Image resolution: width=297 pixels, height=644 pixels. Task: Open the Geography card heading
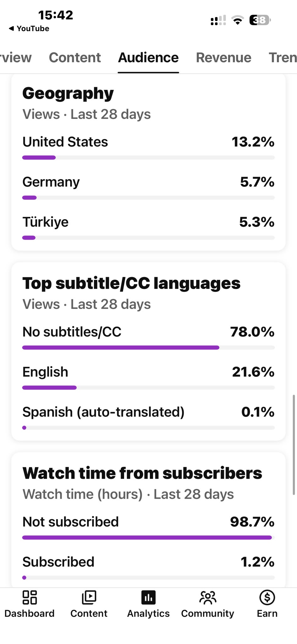68,93
